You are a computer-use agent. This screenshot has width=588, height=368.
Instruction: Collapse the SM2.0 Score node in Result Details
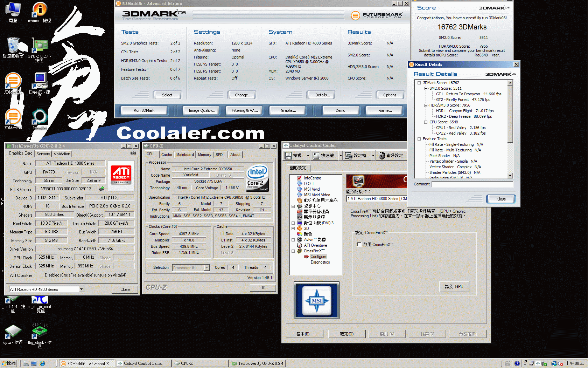426,88
